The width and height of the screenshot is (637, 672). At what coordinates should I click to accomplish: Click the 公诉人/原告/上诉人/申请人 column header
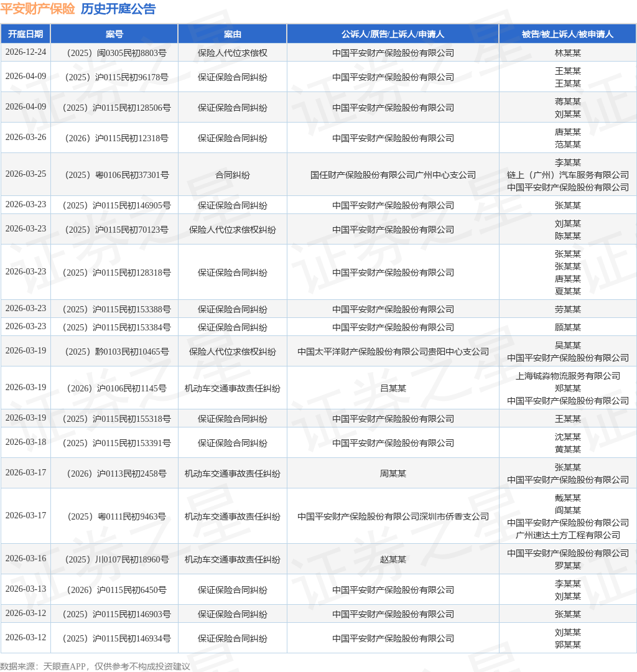tap(393, 34)
